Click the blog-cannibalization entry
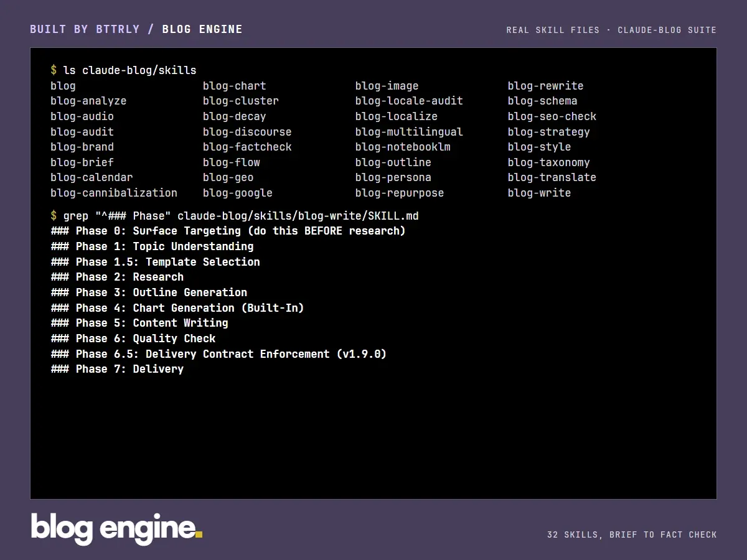747x560 pixels. pyautogui.click(x=114, y=193)
